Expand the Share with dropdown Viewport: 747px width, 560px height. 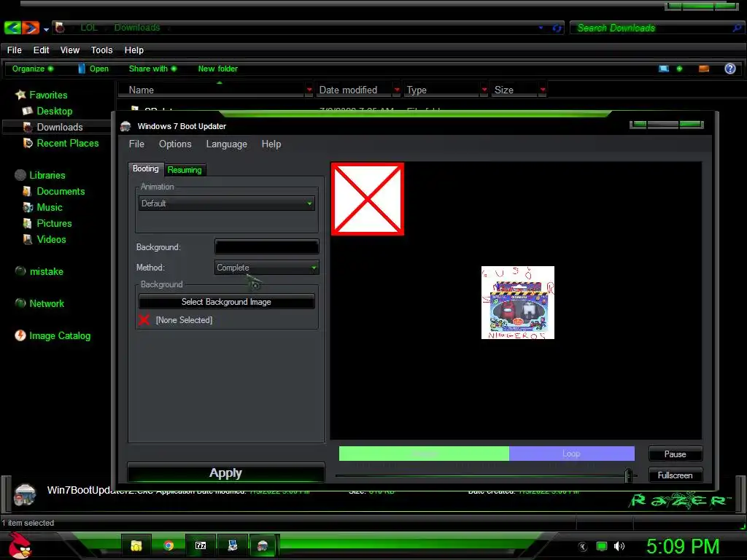[152, 69]
